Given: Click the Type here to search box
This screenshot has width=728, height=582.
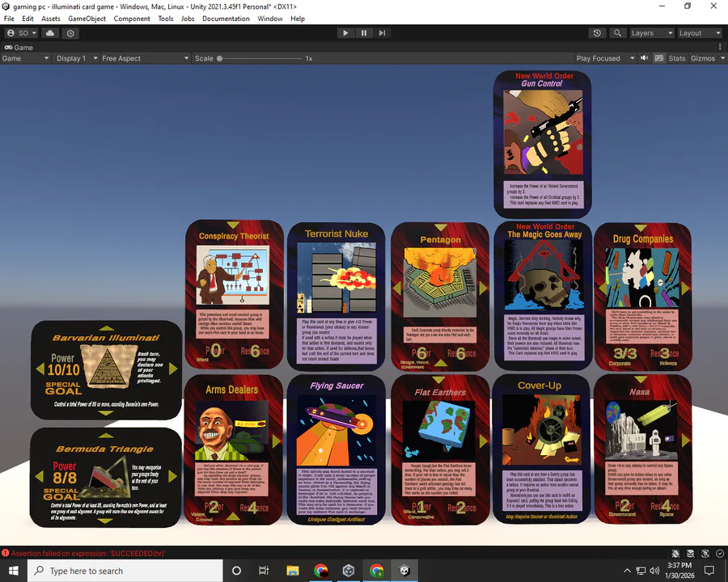Looking at the screenshot, I should (125, 571).
